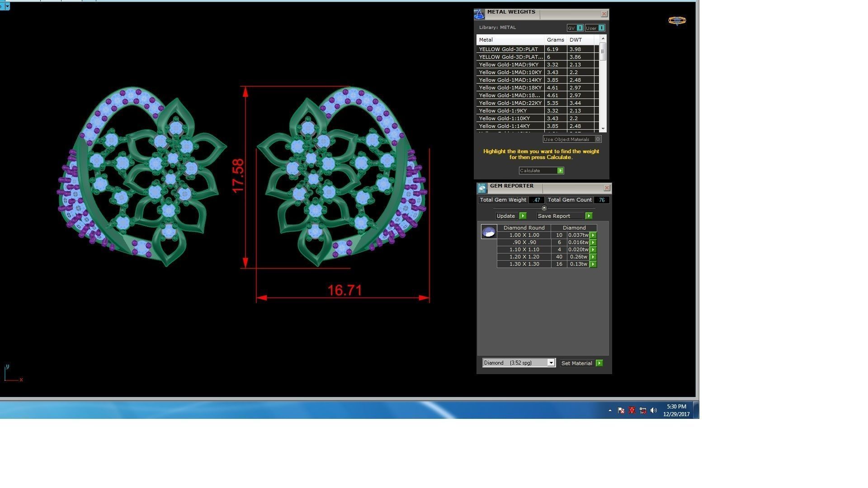Click green arrow for 1.20 X 1.20 row
The height and width of the screenshot is (488, 868).
point(593,257)
